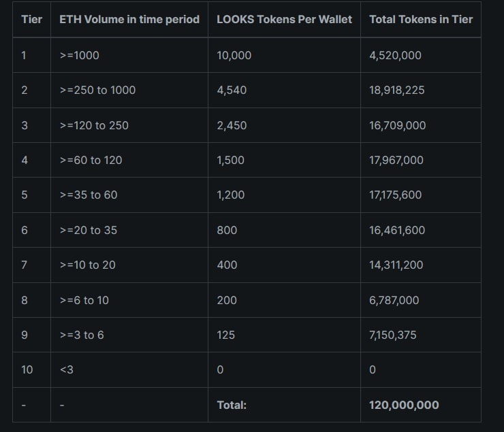The image size is (504, 432).
Task: Select the 18,918,225 tier total cell
Action: [421, 90]
